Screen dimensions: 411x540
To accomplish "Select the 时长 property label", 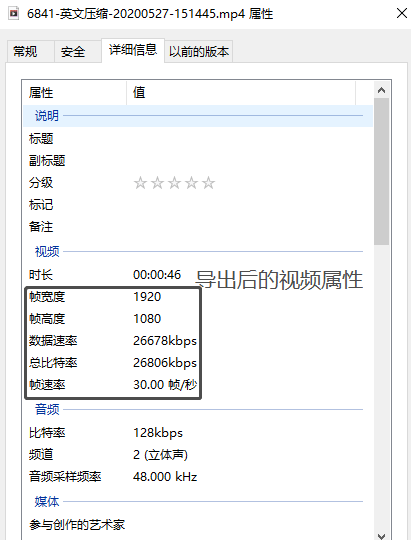I will tap(41, 275).
